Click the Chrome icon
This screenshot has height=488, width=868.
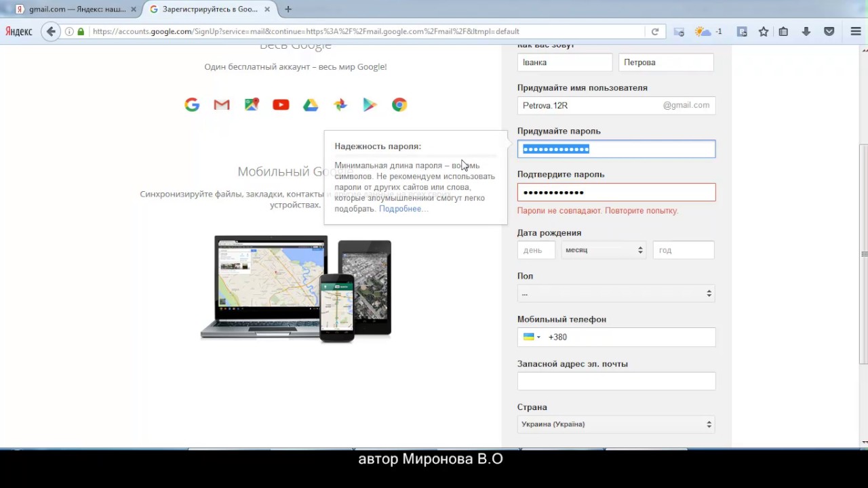point(399,104)
